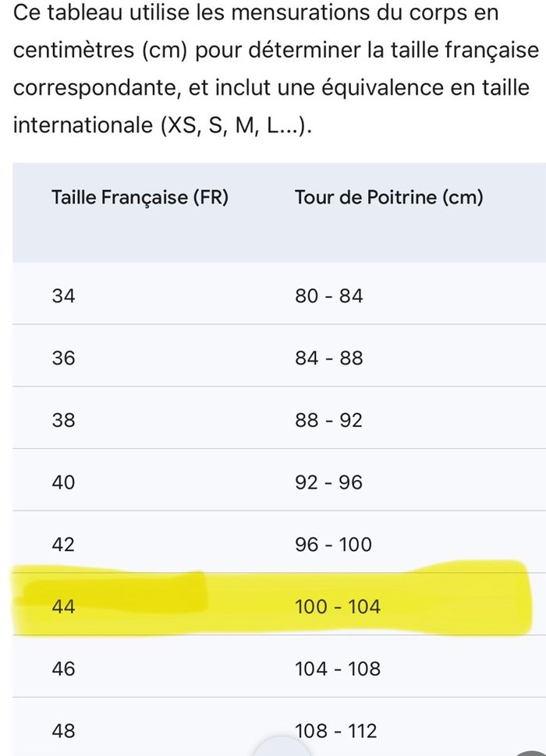This screenshot has width=546, height=756.
Task: Click the "108 - 112" chest measurement
Action: (336, 731)
